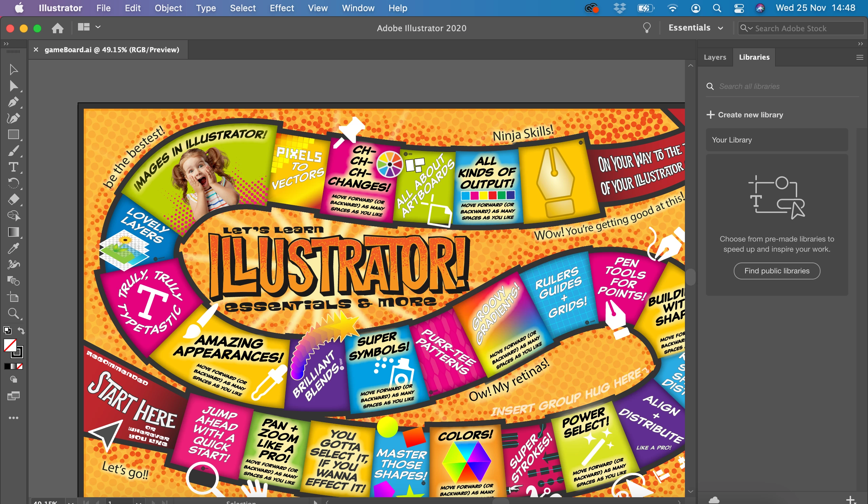This screenshot has height=504, width=868.
Task: Activate the Eyedropper tool
Action: click(14, 248)
